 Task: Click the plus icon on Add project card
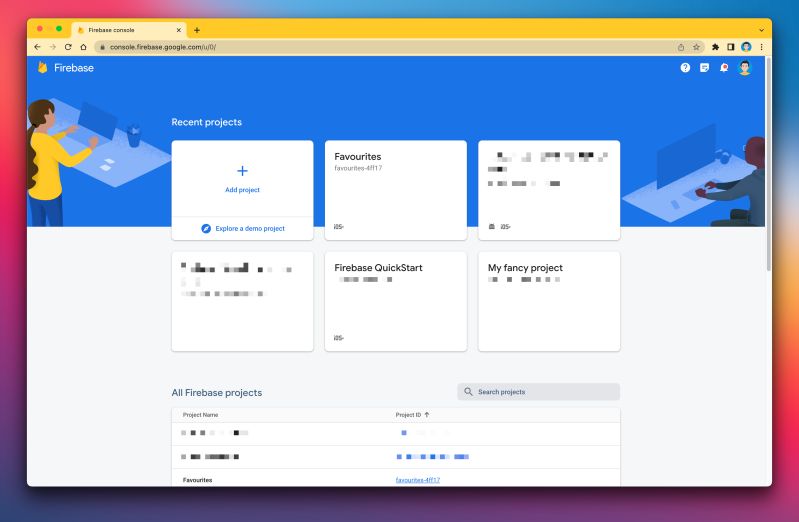click(243, 171)
